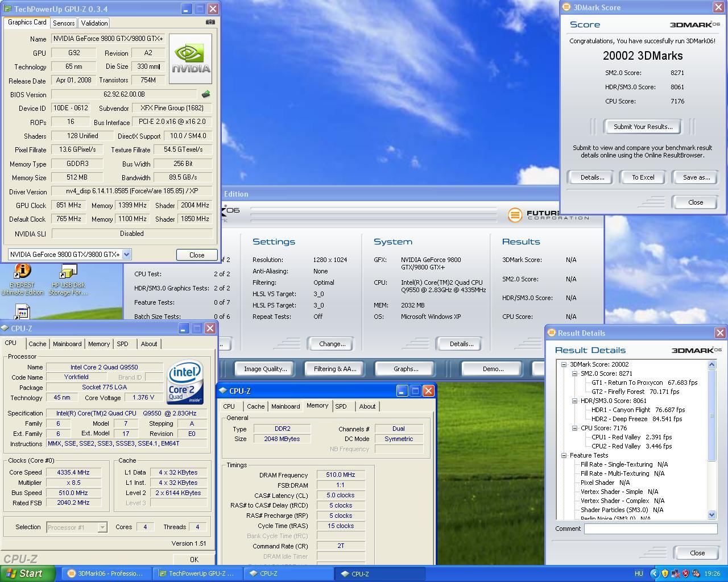Screen dimensions: 728x582
Task: Switch to the Sensors tab in GPU-Z
Action: tap(64, 23)
